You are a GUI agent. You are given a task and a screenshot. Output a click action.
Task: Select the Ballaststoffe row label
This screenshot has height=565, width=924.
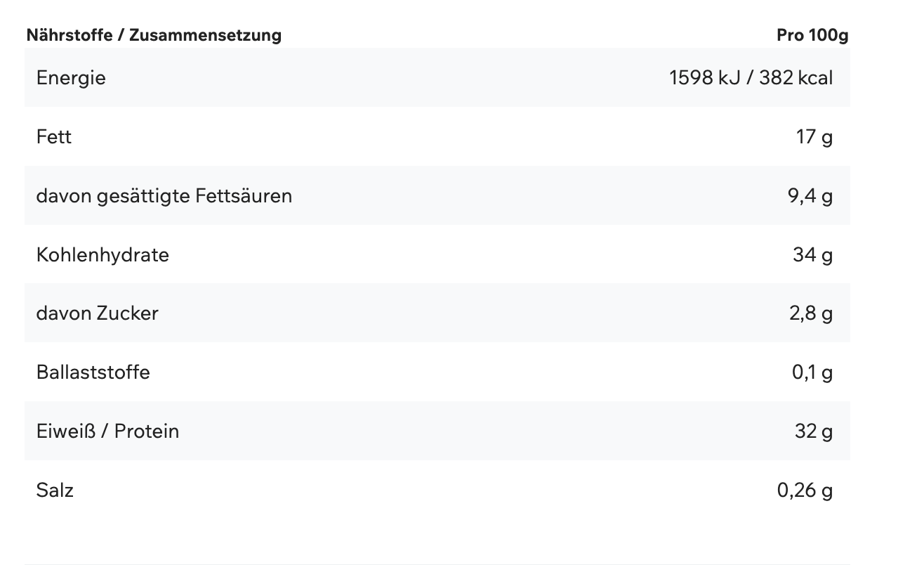(93, 372)
